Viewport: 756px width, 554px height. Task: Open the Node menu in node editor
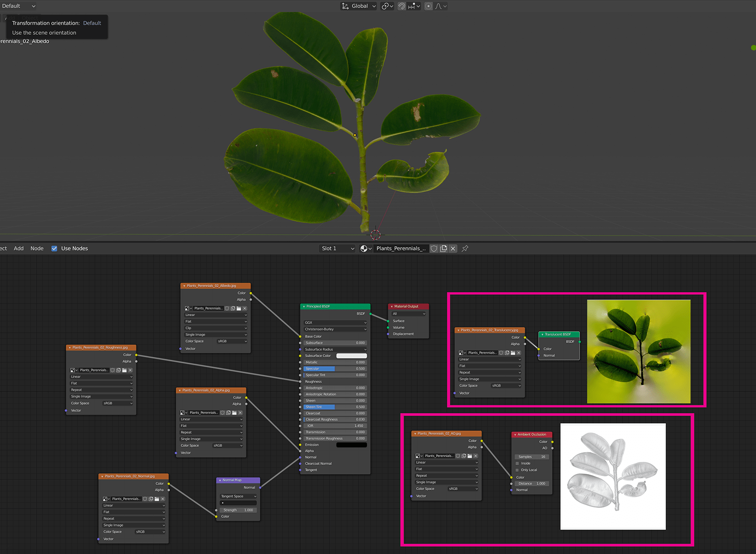(x=37, y=249)
